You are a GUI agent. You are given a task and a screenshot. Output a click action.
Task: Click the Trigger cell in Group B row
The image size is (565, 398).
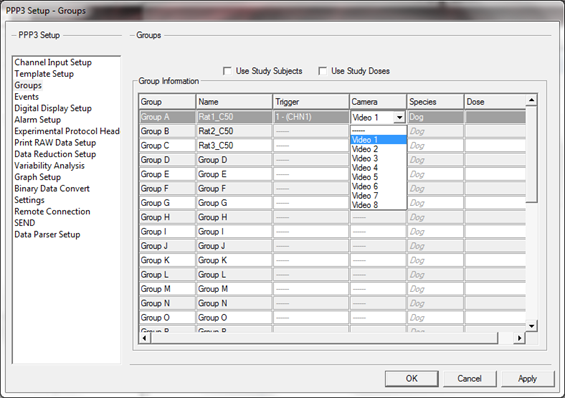[311, 131]
